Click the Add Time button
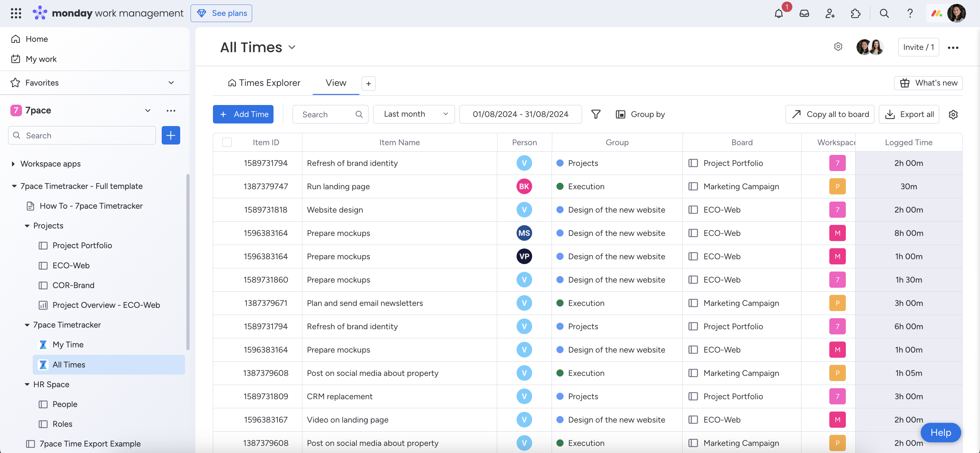 coord(243,114)
